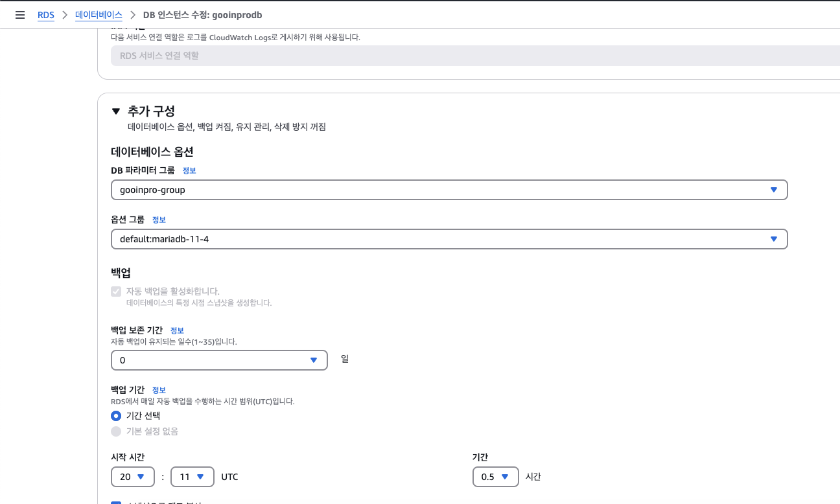Toggle the partially visible checkbox at bottom
The height and width of the screenshot is (504, 840).
coord(116,502)
